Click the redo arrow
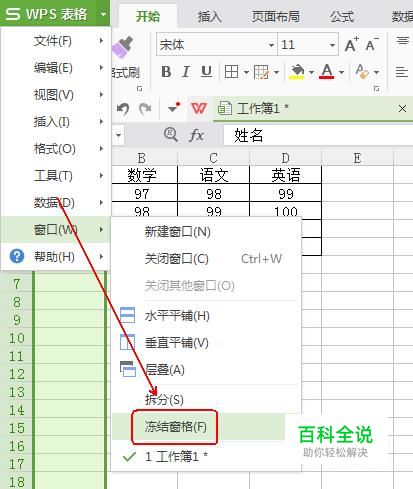This screenshot has height=489, width=413. (145, 109)
